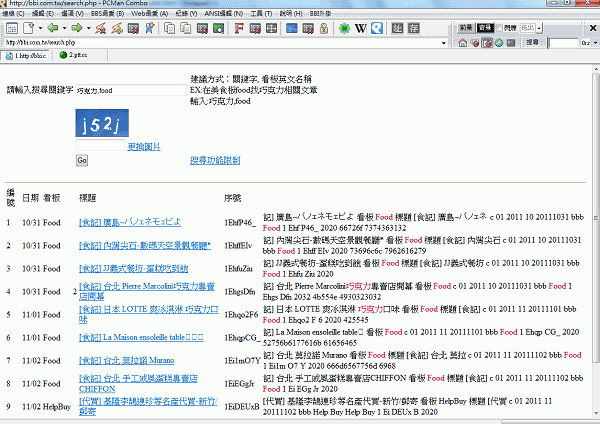This screenshot has height=424, width=600.
Task: Open the dropdown beside the blink checkbox
Action: point(539,28)
